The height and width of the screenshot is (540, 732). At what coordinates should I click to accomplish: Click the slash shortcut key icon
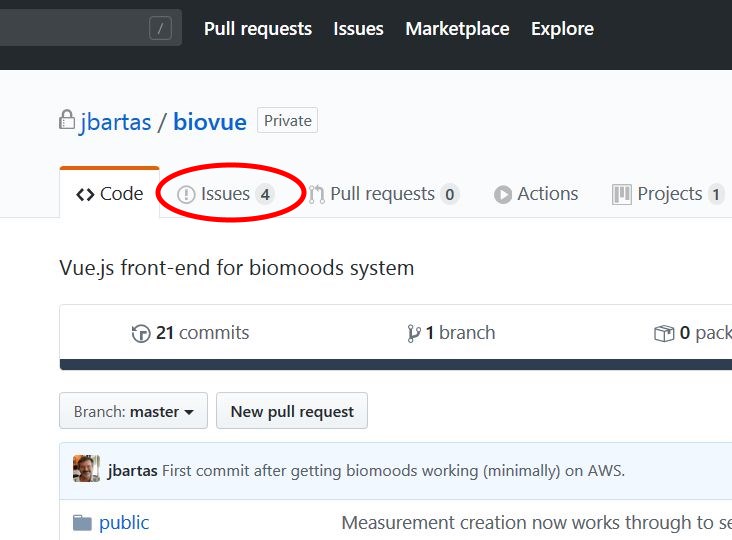[160, 28]
